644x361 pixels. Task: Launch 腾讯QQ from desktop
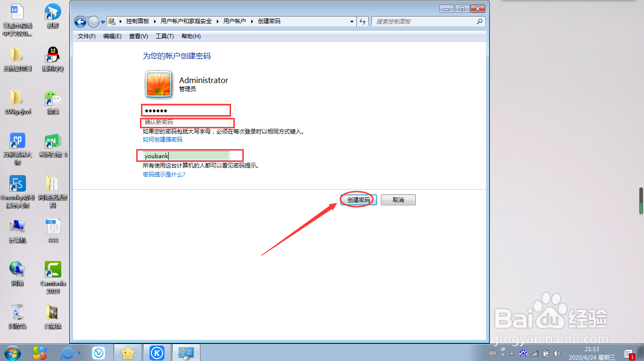point(53,59)
